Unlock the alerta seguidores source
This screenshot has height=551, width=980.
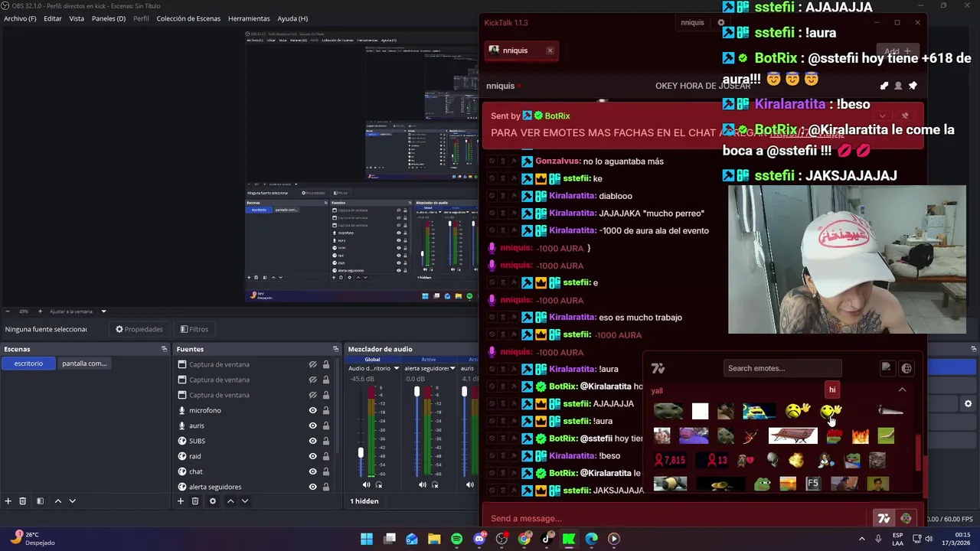pyautogui.click(x=325, y=487)
